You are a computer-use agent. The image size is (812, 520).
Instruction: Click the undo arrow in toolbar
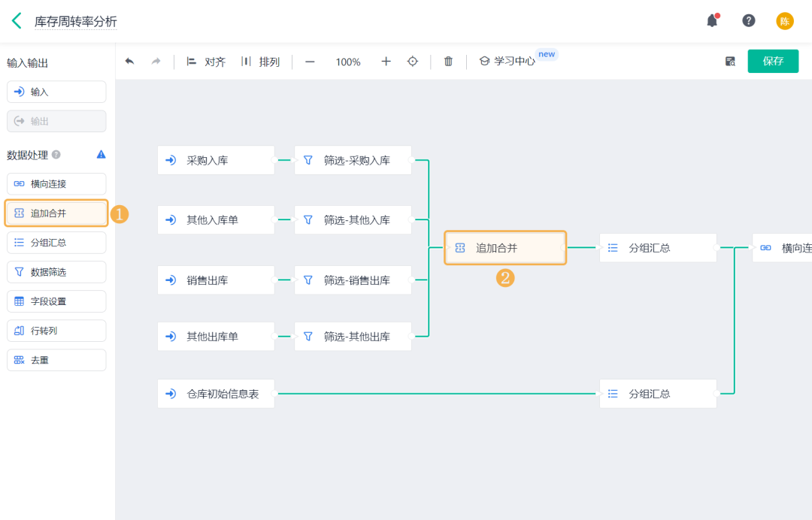(x=130, y=62)
